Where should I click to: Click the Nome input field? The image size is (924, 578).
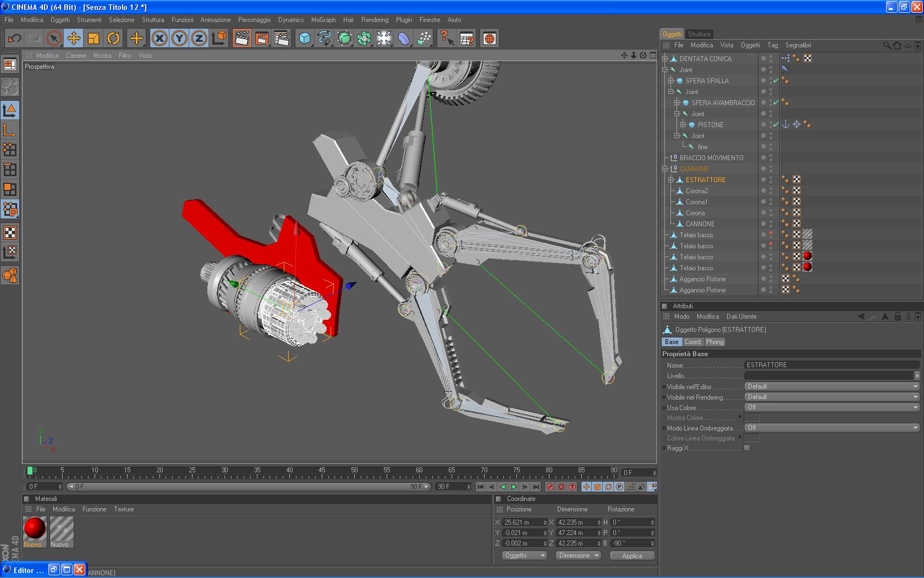[831, 365]
